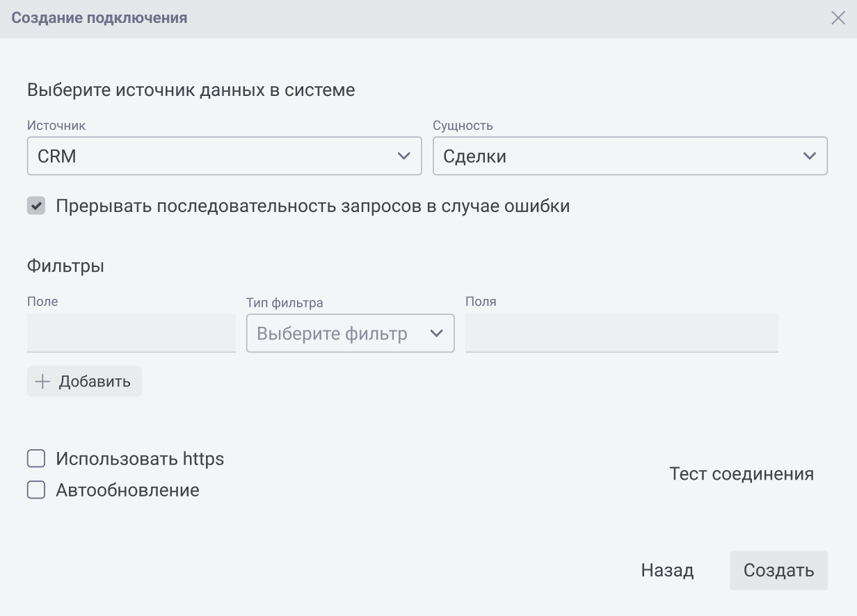Click the Фильтры section heading

click(65, 266)
